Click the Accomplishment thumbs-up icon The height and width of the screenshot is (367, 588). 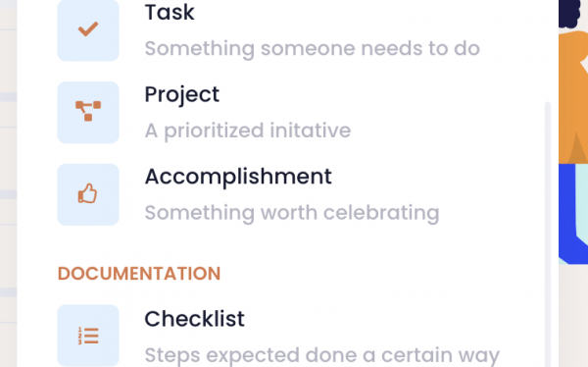coord(88,194)
